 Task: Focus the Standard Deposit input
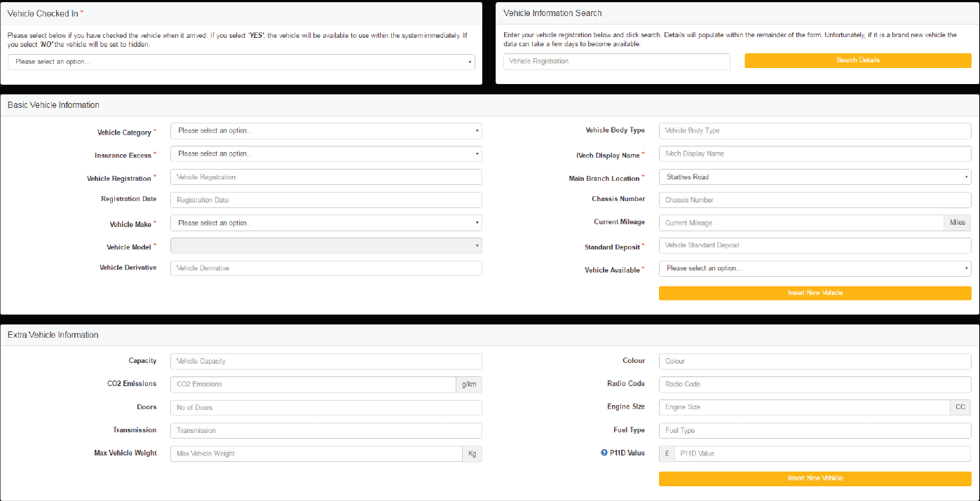pos(815,246)
